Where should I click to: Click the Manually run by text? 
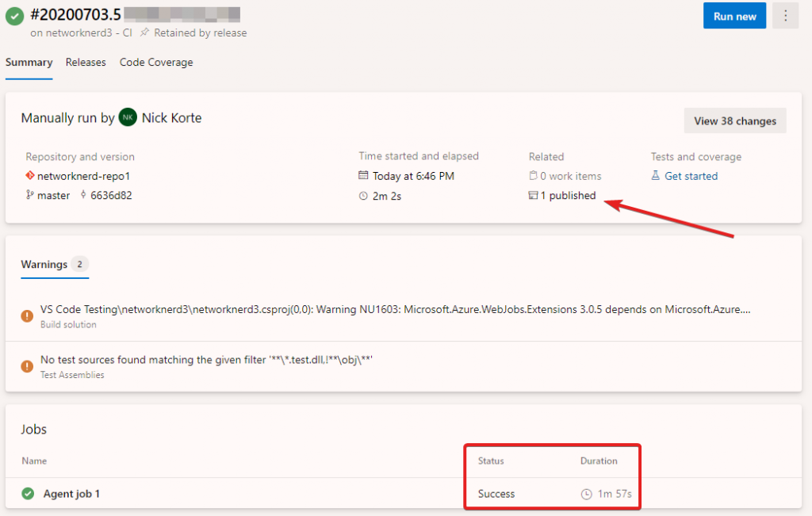[68, 118]
